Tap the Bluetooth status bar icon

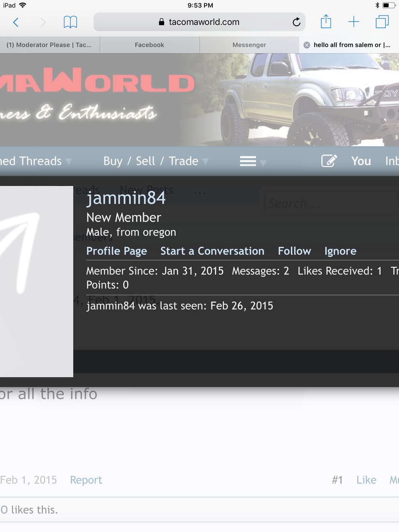[377, 5]
